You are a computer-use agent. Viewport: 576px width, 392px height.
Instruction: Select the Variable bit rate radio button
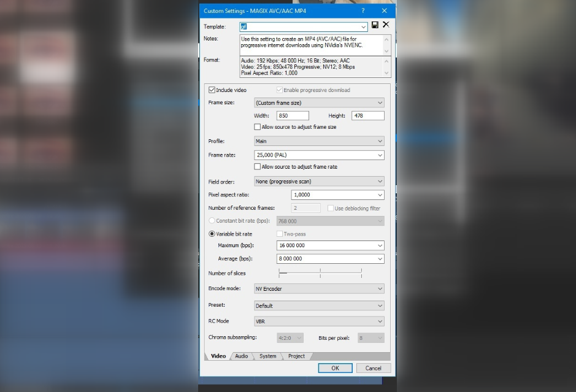(212, 234)
